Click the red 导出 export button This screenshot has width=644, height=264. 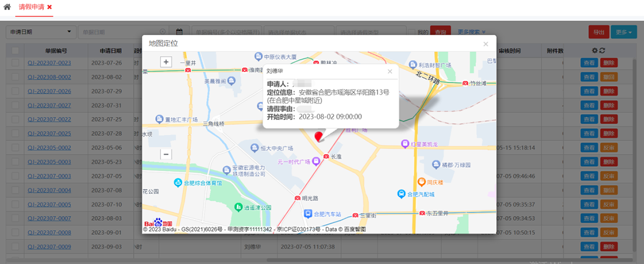(x=598, y=32)
